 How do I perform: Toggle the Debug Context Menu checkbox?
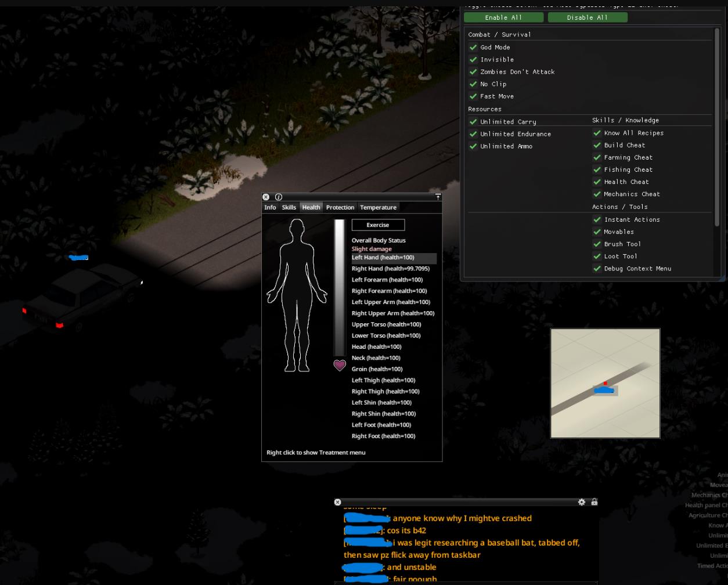tap(597, 268)
